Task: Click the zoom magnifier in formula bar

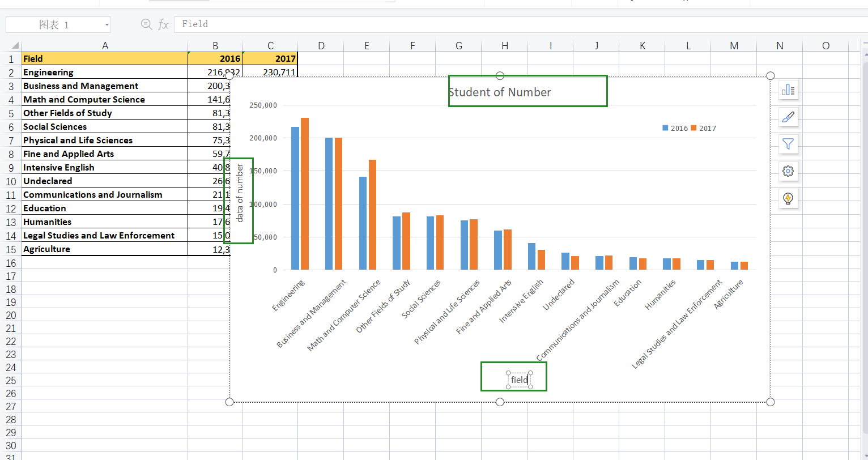Action: [146, 24]
